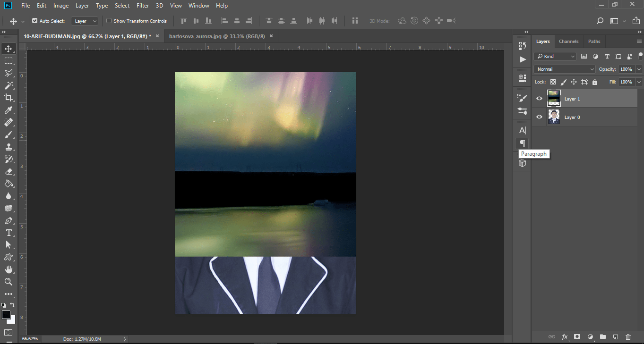Open the Paragraph panel

522,143
